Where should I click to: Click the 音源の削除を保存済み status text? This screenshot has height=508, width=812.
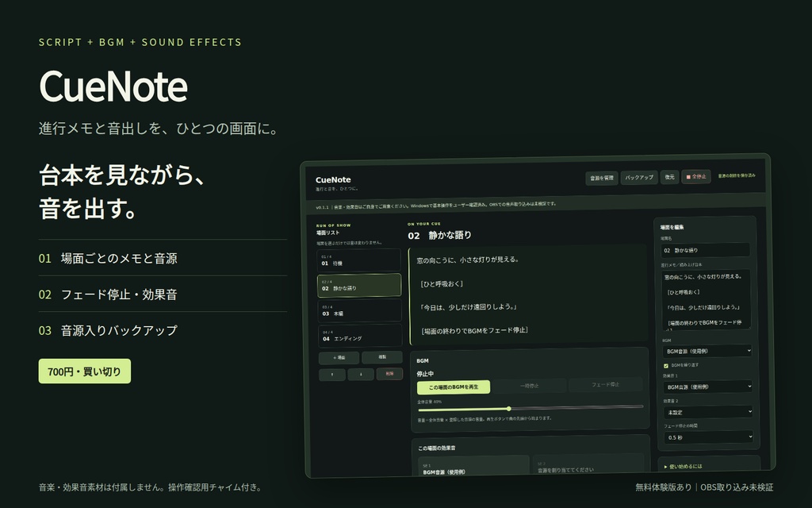737,175
